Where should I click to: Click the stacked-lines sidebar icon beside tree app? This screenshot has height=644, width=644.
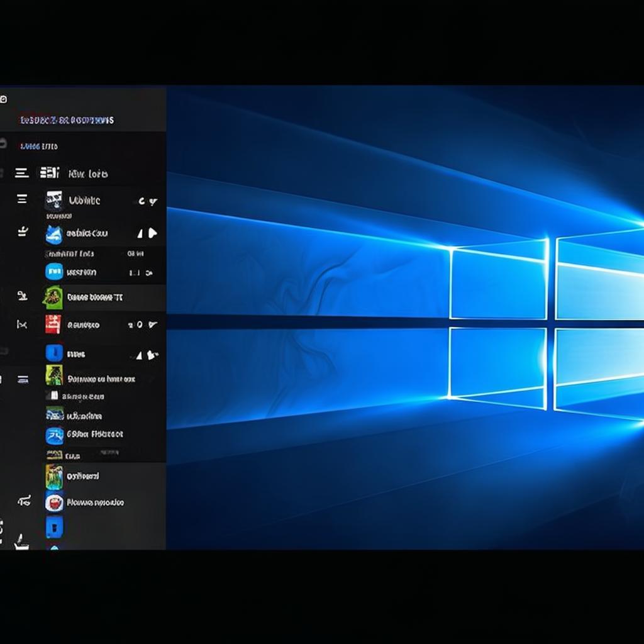(x=23, y=379)
